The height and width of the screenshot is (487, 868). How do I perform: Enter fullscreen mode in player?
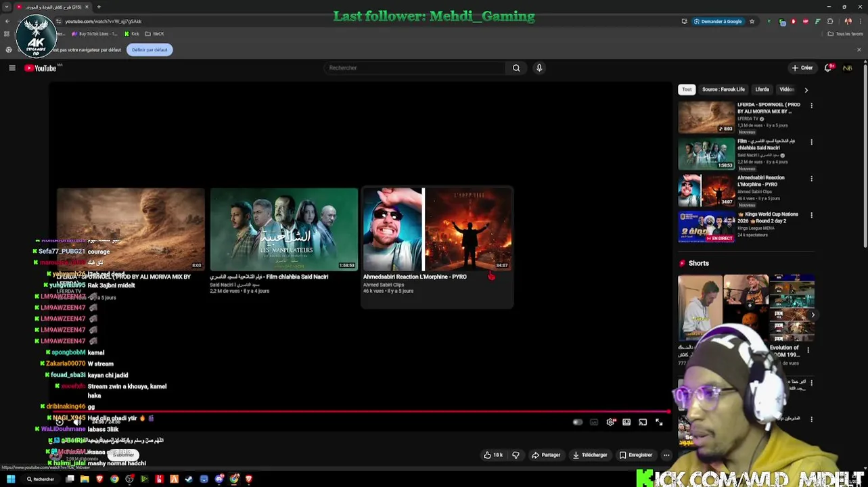pos(659,422)
